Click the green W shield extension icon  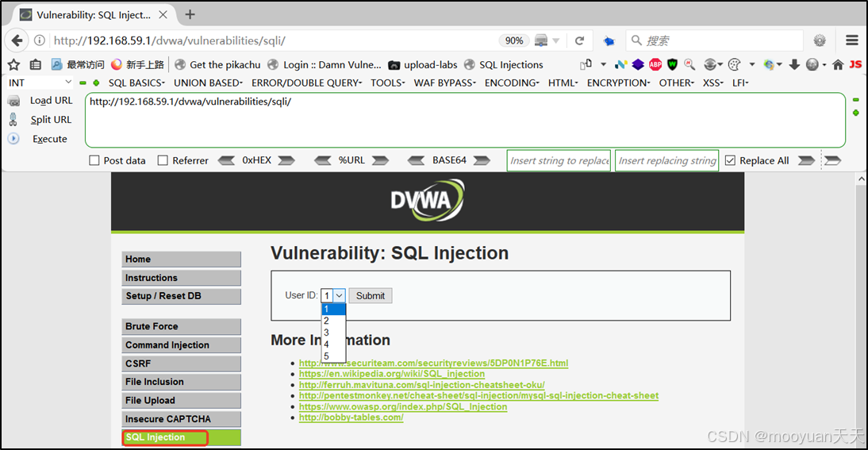pos(673,65)
